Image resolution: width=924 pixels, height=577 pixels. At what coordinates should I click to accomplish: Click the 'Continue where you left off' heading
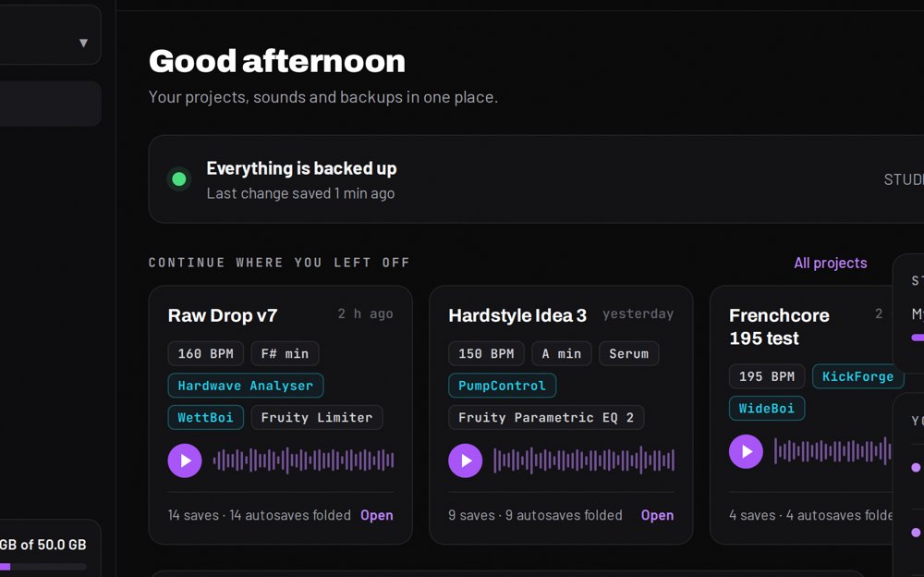[x=279, y=263]
